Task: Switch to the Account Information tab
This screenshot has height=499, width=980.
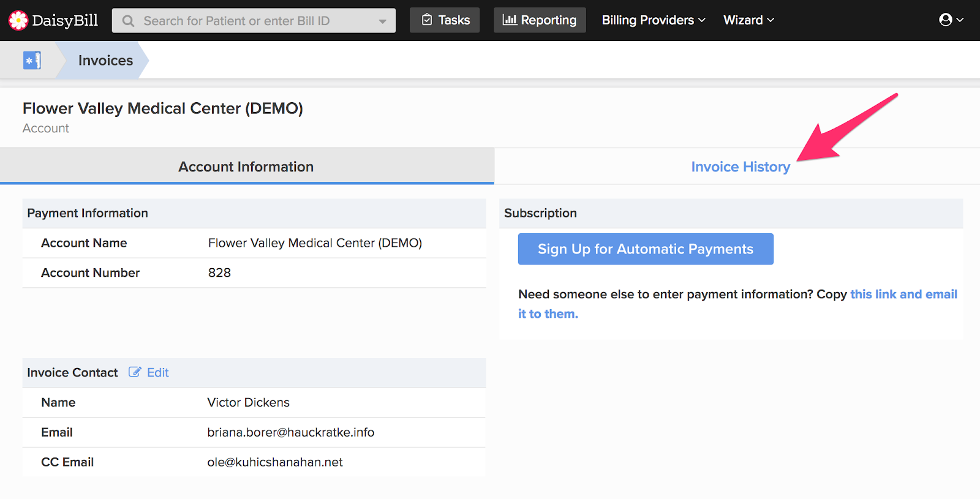Action: click(246, 167)
